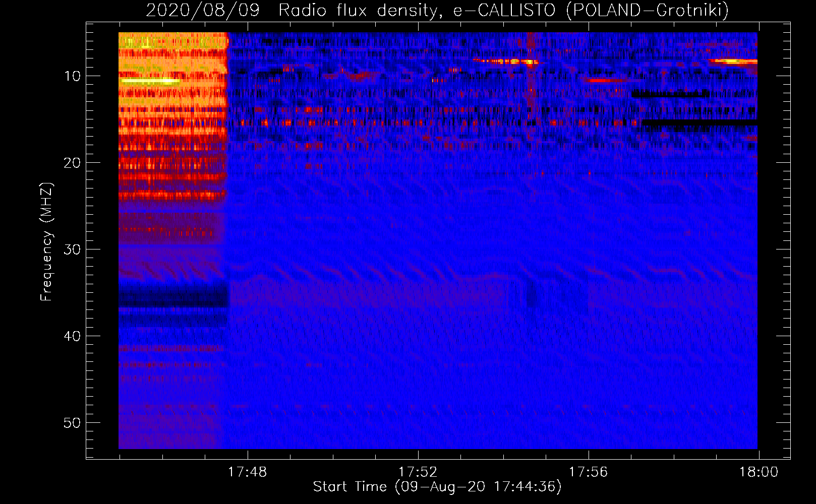Click the '17:52' time tick label
This screenshot has height=504, width=816.
418,472
